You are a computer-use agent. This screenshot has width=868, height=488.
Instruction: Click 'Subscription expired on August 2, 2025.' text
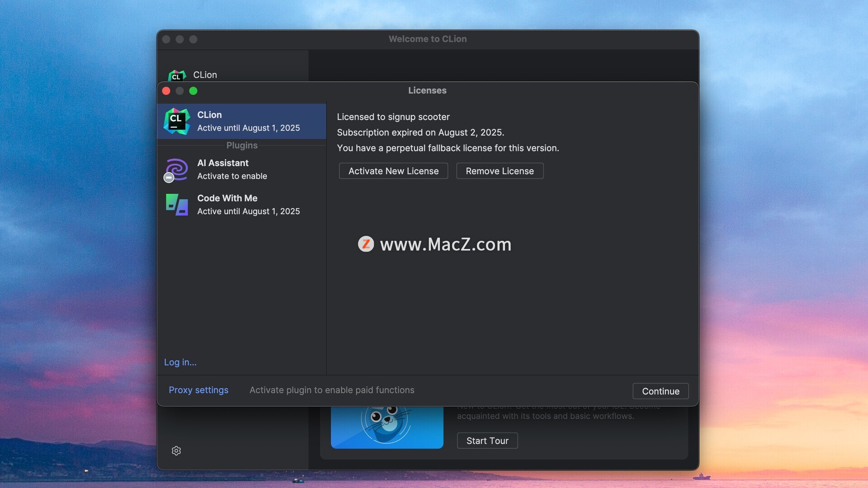click(x=420, y=132)
